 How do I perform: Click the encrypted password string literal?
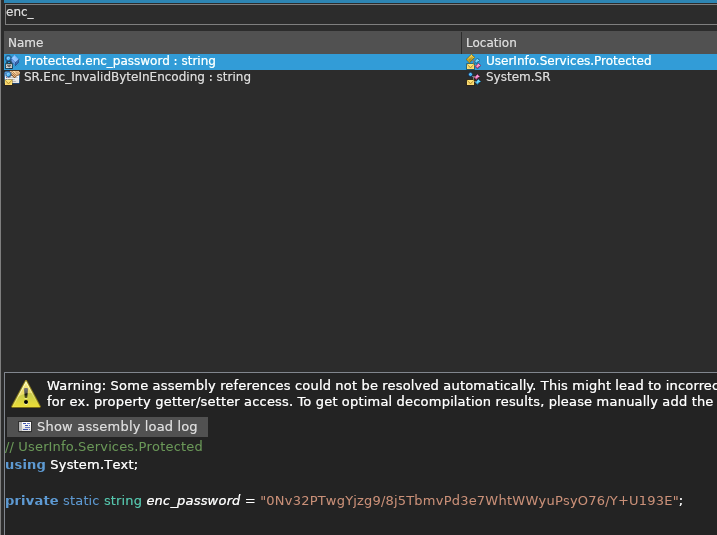coord(469,501)
